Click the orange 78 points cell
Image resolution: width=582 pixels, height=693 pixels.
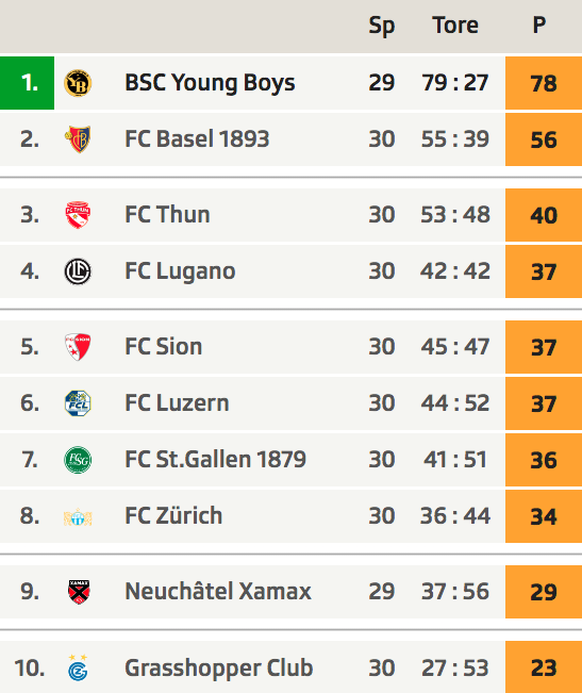tap(544, 83)
